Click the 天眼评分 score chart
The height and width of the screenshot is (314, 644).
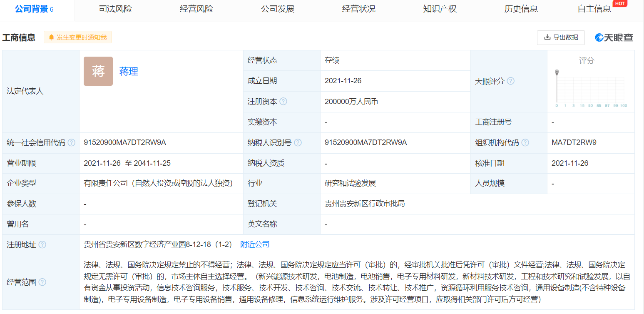click(x=591, y=88)
